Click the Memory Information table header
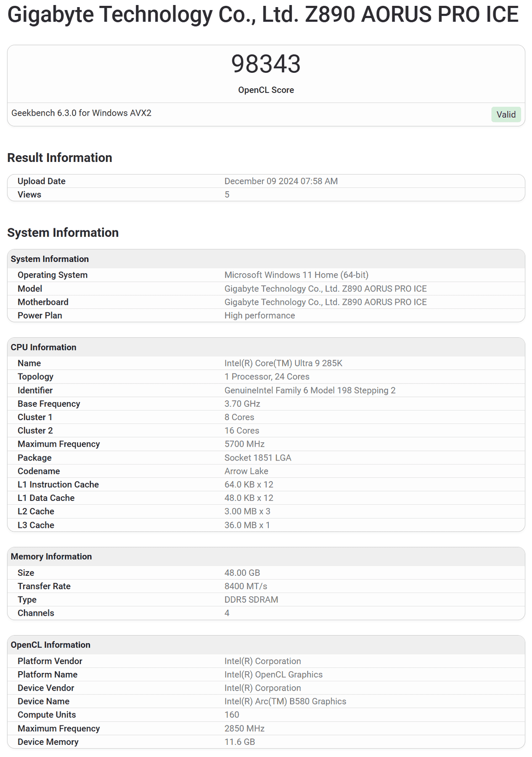532x757 pixels. tap(51, 556)
